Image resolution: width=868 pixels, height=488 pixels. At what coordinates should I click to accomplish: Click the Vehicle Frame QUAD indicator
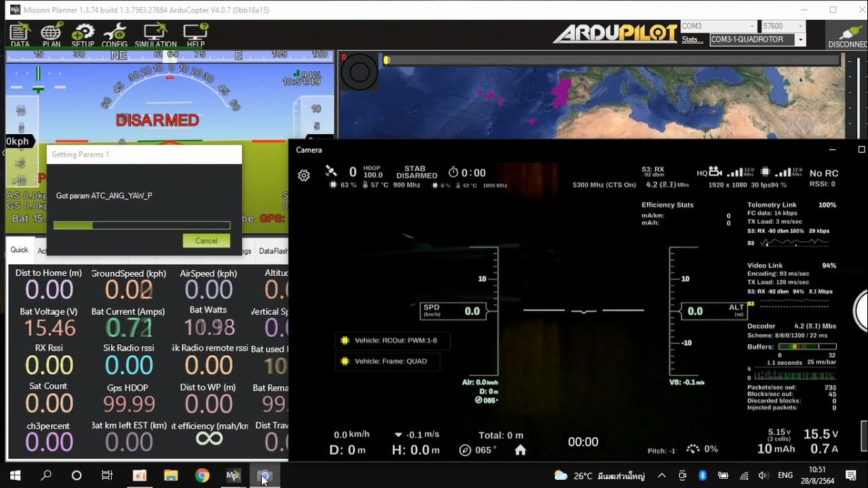coord(387,361)
